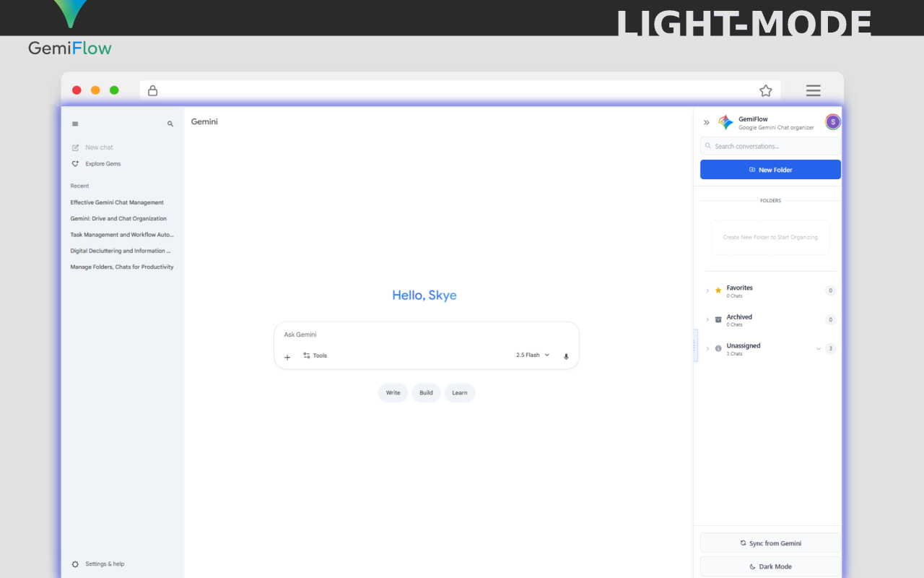Click the New Folder button
This screenshot has width=924, height=578.
point(770,170)
